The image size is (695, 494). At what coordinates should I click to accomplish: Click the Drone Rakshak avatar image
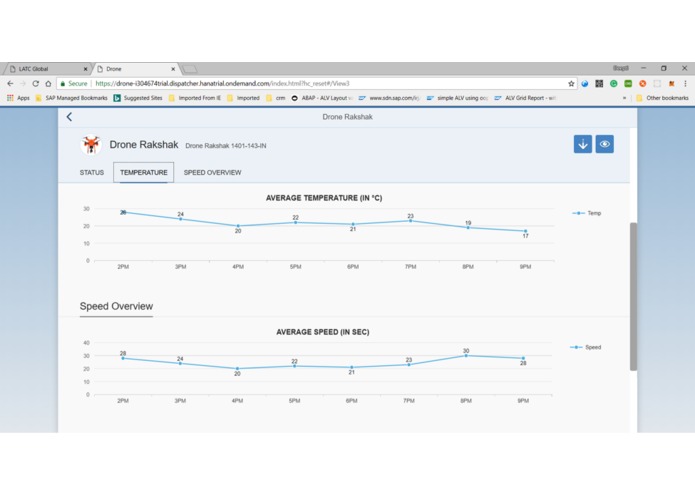[x=91, y=144]
